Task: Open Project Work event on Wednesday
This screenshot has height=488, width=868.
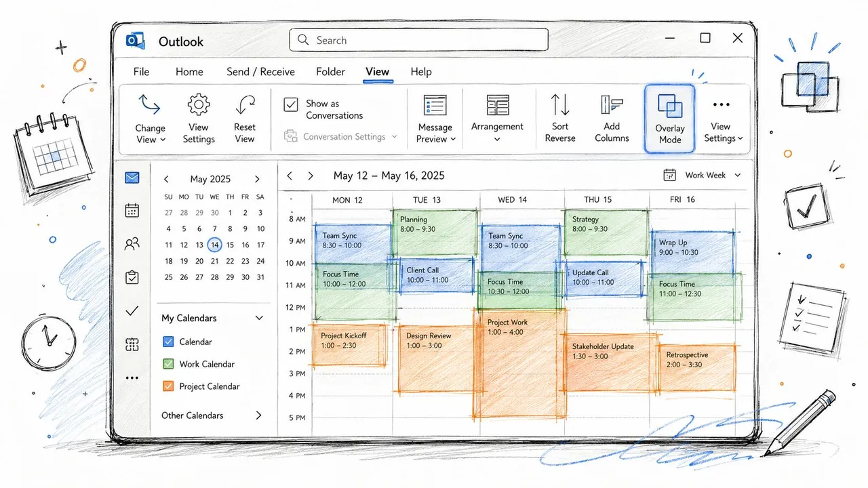Action: [x=521, y=363]
